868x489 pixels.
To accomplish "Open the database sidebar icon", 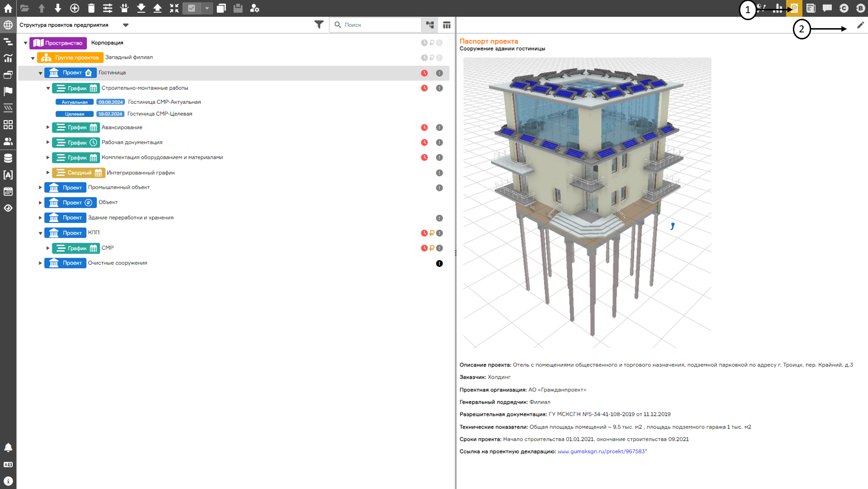I will [x=8, y=158].
